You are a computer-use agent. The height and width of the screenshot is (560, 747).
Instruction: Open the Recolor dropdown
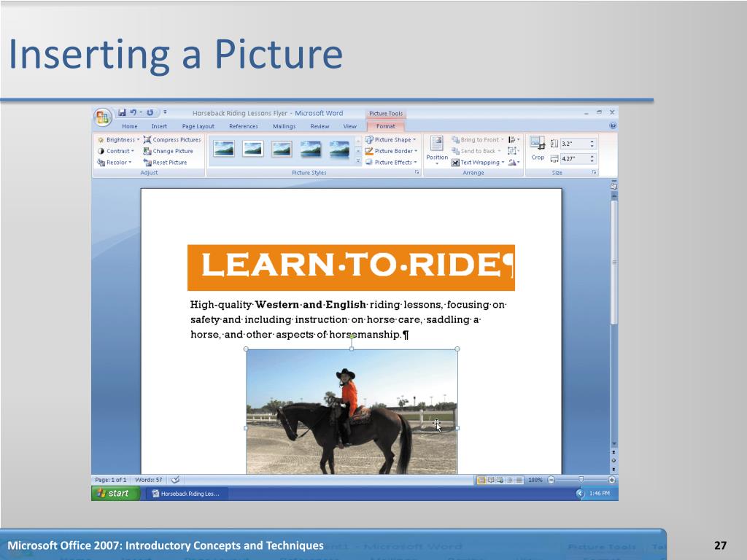coord(115,163)
